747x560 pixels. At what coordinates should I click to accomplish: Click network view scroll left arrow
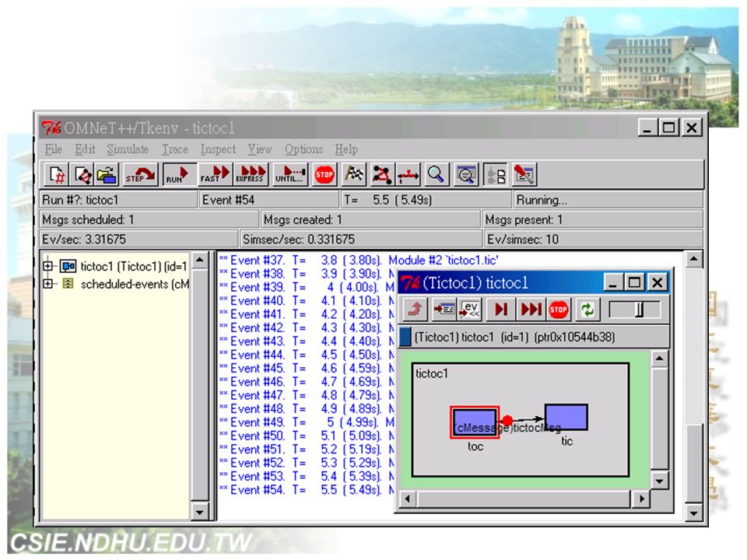(407, 499)
